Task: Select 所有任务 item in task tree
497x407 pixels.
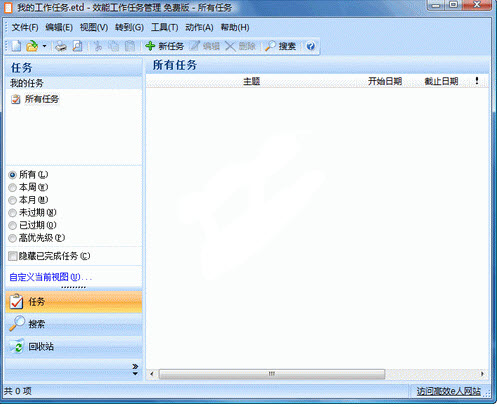Action: 42,99
